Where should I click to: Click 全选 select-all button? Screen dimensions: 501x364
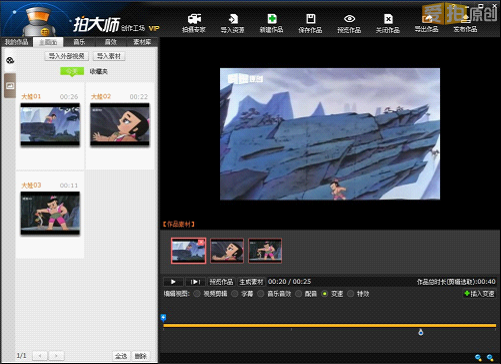click(121, 356)
